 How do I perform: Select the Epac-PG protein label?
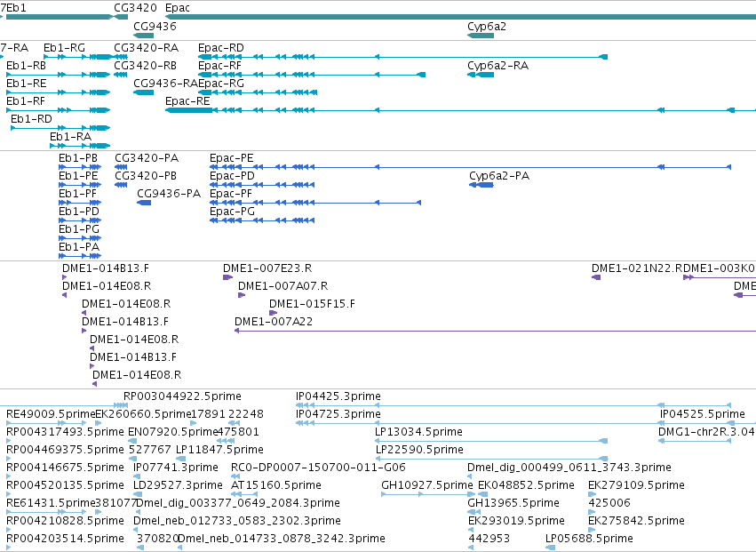tap(233, 212)
